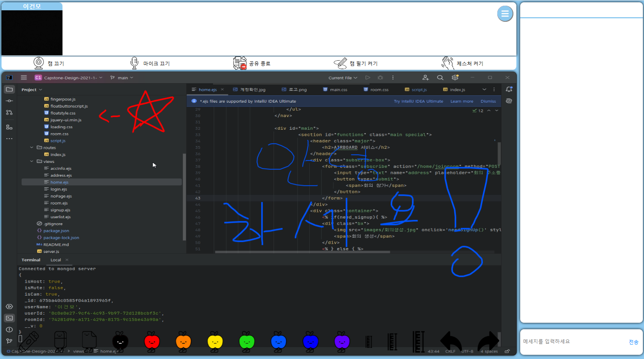Select login.ejs in the project tree
The image size is (644, 359).
pyautogui.click(x=59, y=189)
